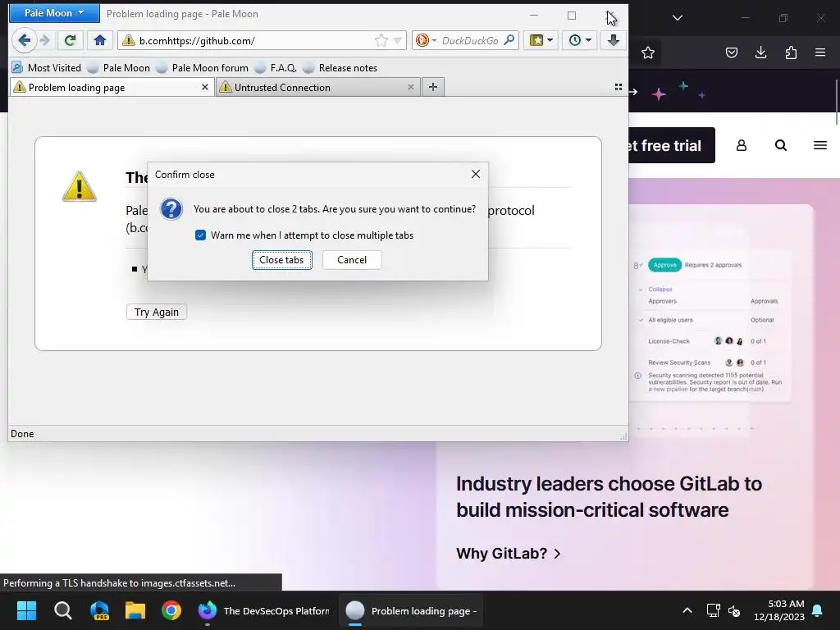Open the bookmarks menu button

point(541,40)
